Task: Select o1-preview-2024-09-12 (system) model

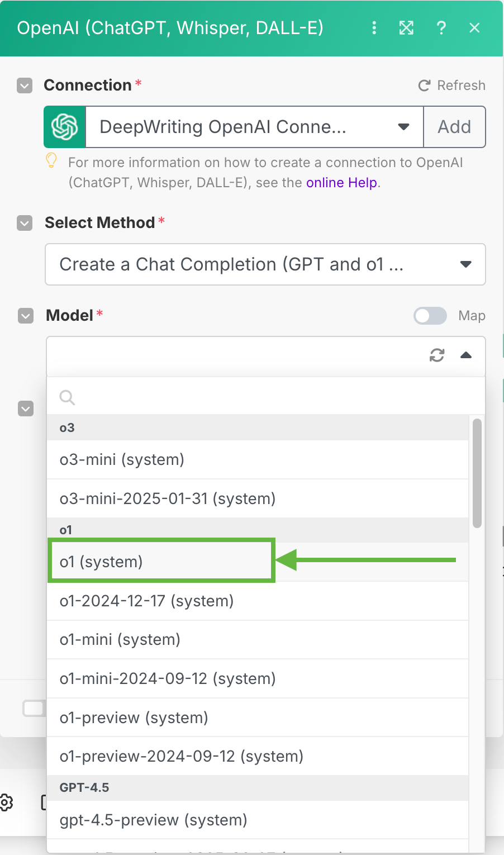Action: click(258, 756)
